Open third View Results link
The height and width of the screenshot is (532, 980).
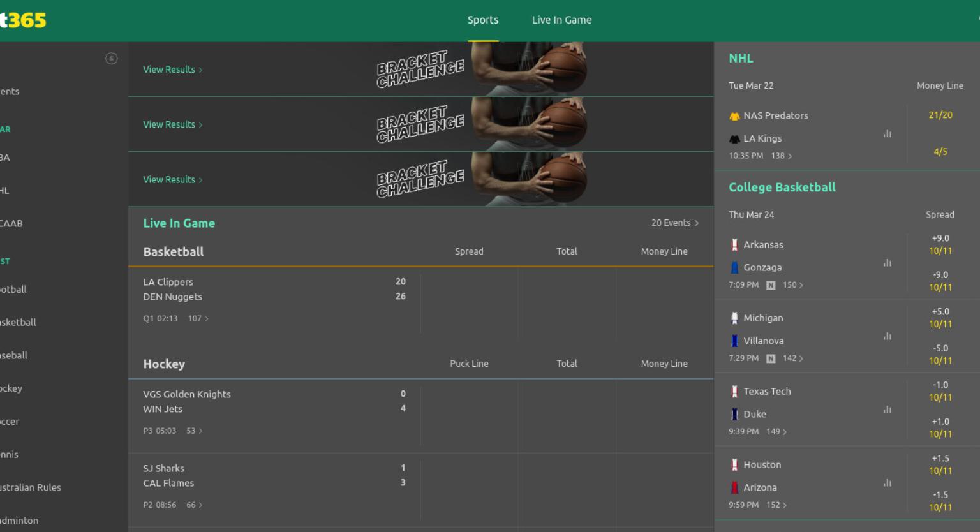point(173,179)
